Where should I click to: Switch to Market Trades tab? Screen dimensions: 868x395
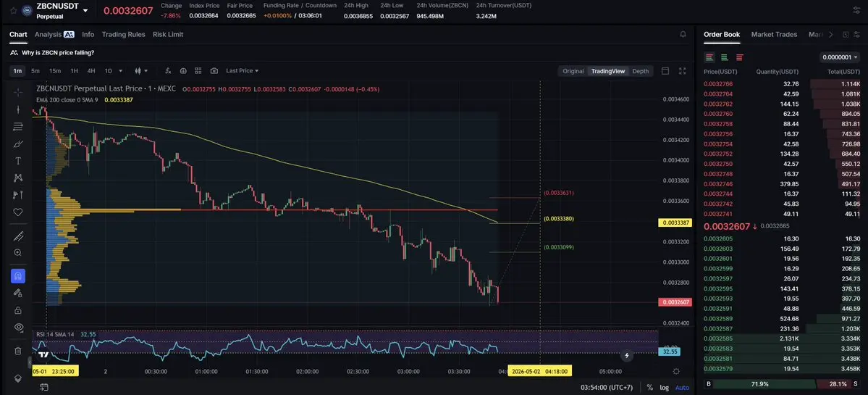774,34
